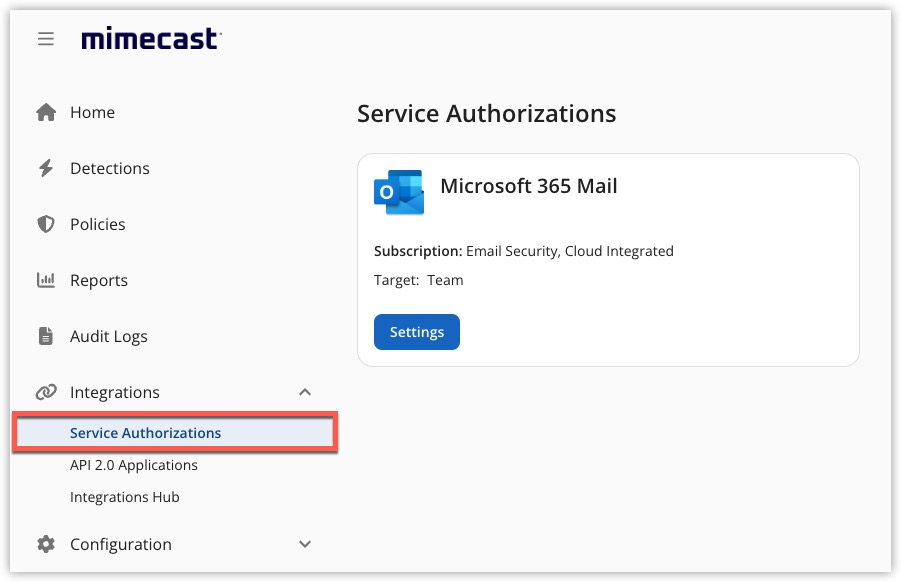The height and width of the screenshot is (582, 901).
Task: Select Service Authorizations in the sidebar
Action: point(146,433)
